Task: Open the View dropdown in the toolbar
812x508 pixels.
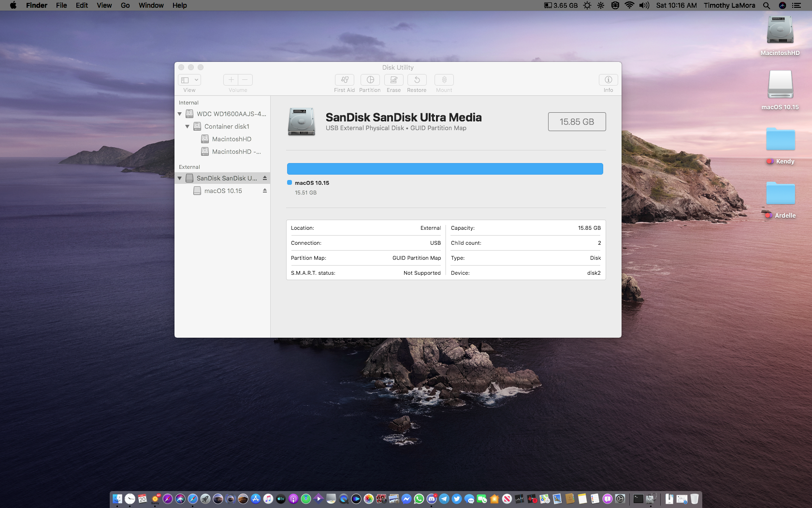Action: click(x=189, y=80)
